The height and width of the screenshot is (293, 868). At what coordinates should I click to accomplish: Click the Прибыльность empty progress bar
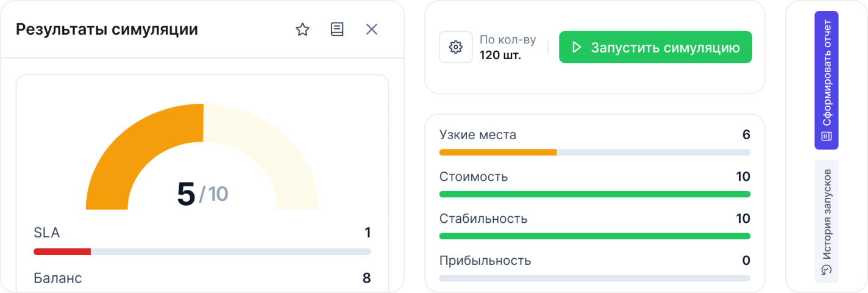594,278
